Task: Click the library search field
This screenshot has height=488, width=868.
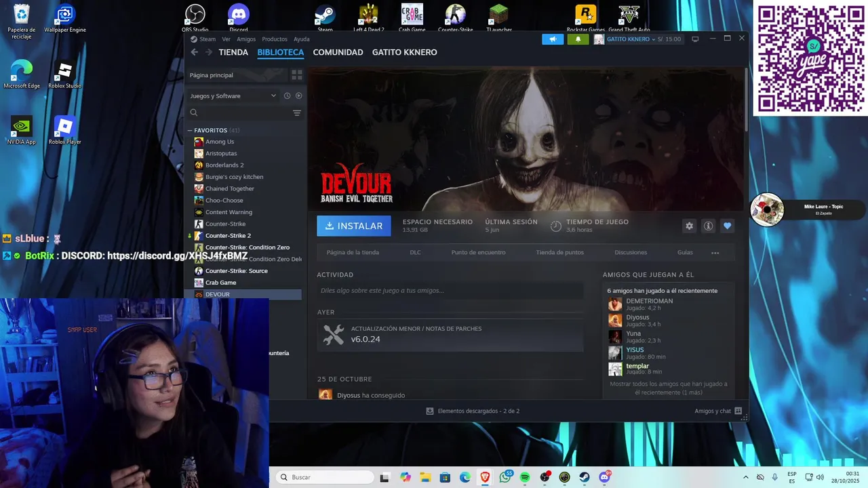Action: click(x=237, y=113)
